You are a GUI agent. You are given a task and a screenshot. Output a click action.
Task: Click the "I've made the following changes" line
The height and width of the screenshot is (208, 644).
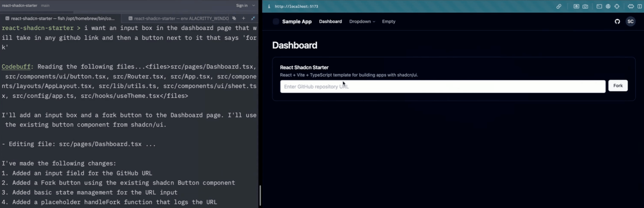click(59, 163)
